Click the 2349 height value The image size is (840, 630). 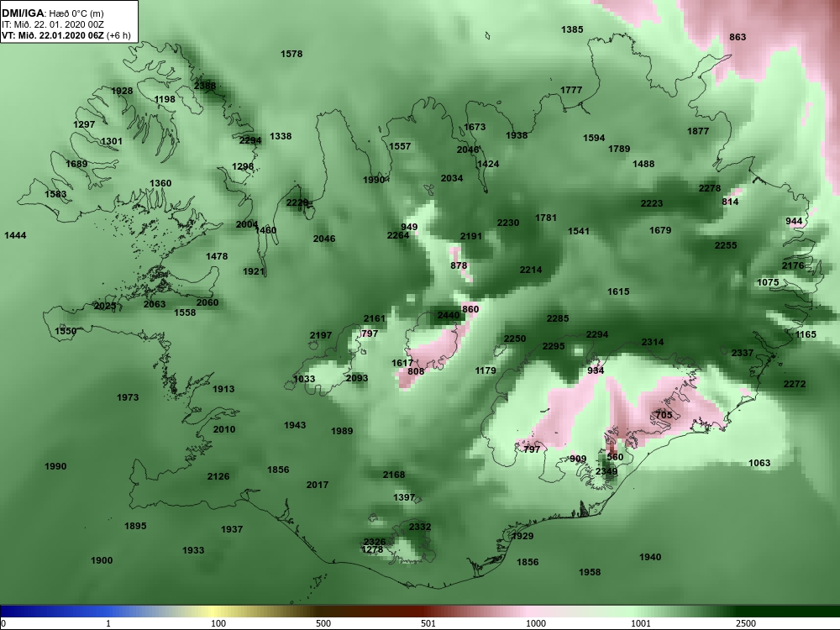606,472
